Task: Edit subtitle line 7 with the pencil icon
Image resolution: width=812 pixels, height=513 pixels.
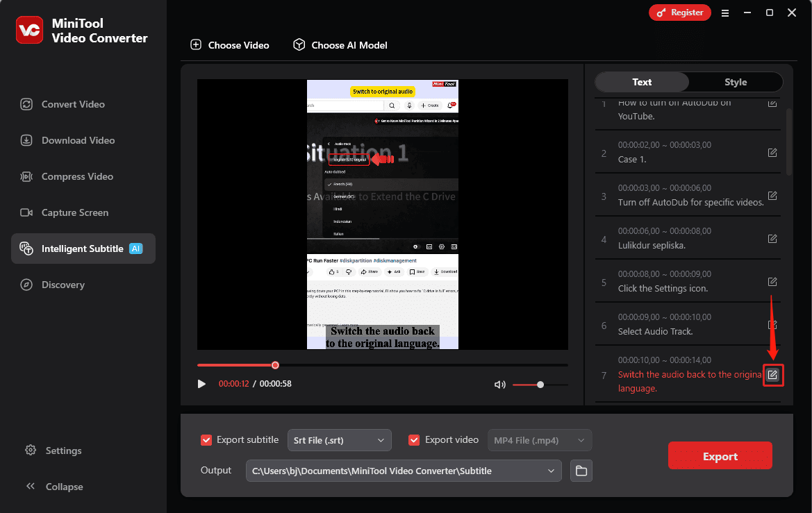Action: [773, 375]
